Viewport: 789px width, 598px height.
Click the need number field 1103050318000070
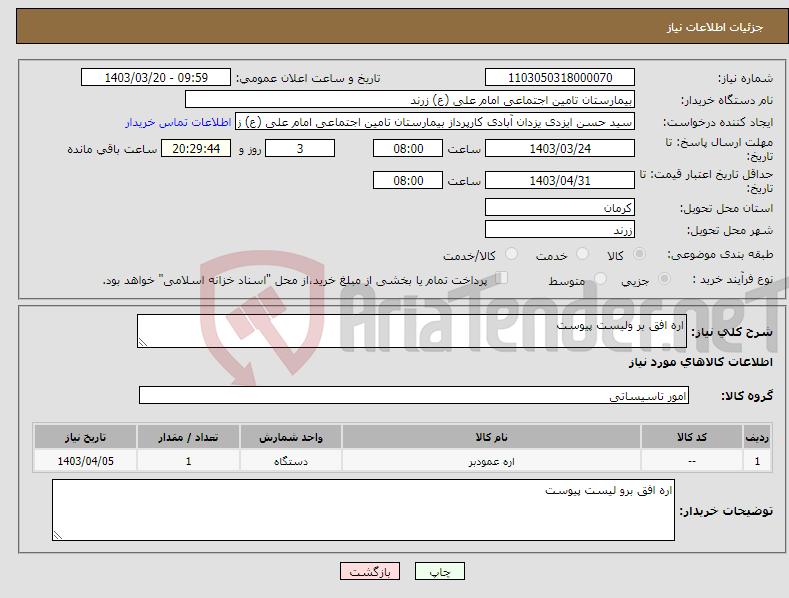click(560, 78)
